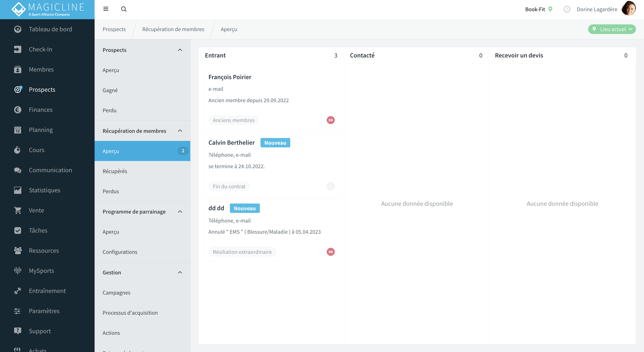Toggle the hamburger menu icon
This screenshot has width=644, height=352.
click(106, 9)
